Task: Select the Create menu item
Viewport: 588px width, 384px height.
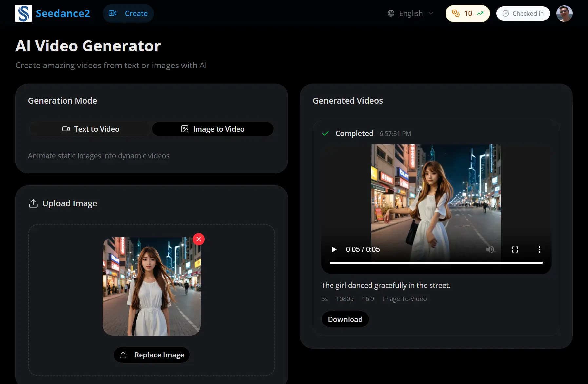Action: (x=128, y=13)
